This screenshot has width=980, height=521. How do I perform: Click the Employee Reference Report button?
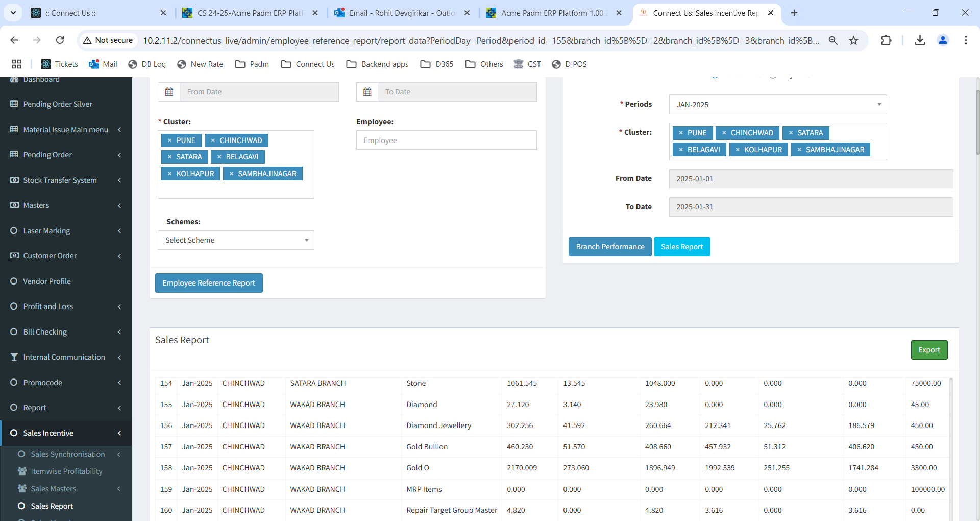pos(209,283)
